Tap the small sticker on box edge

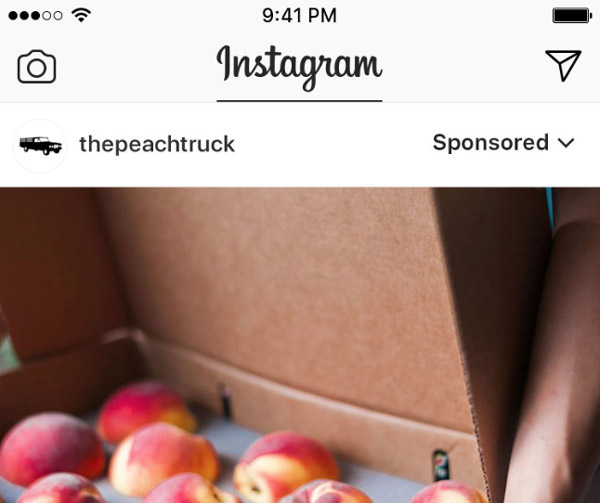click(441, 464)
